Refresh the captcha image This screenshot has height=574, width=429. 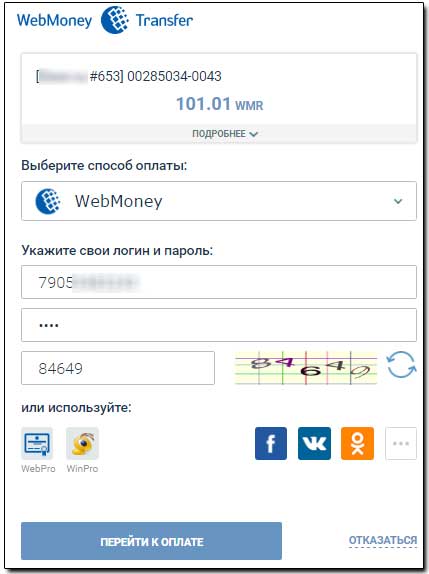(x=401, y=365)
